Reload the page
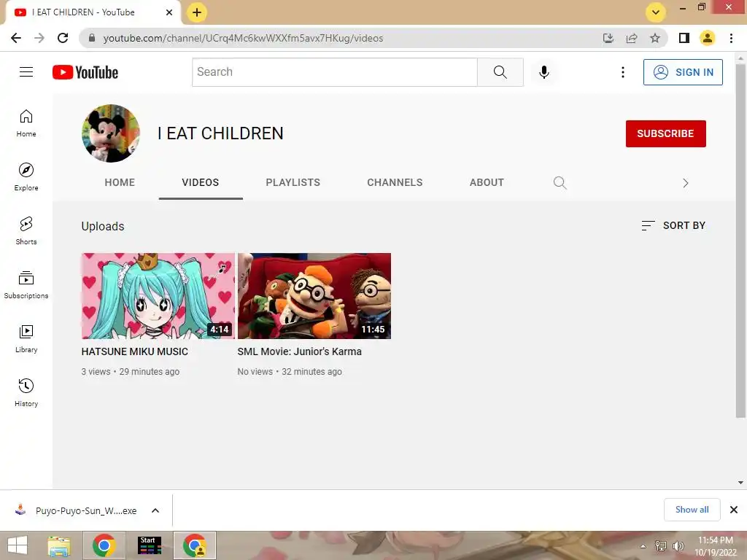 [63, 38]
